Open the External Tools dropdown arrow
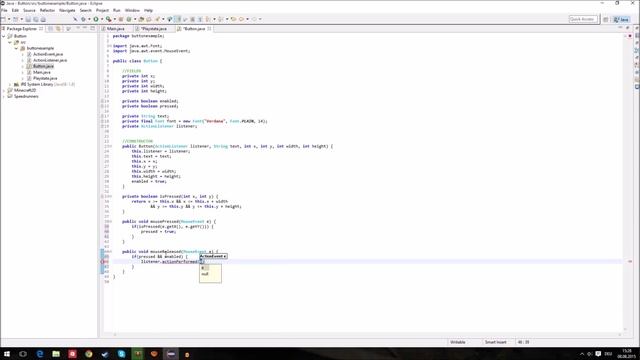 pos(114,19)
